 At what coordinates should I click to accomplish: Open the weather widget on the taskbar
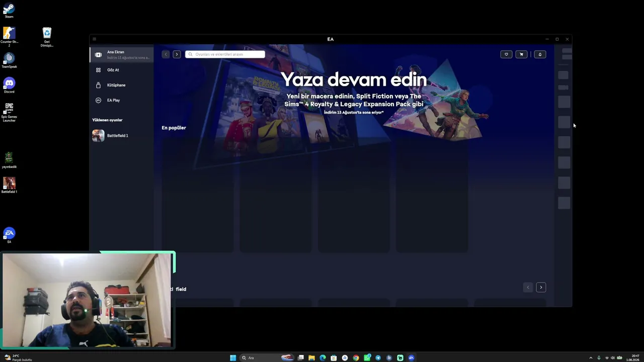click(x=18, y=358)
